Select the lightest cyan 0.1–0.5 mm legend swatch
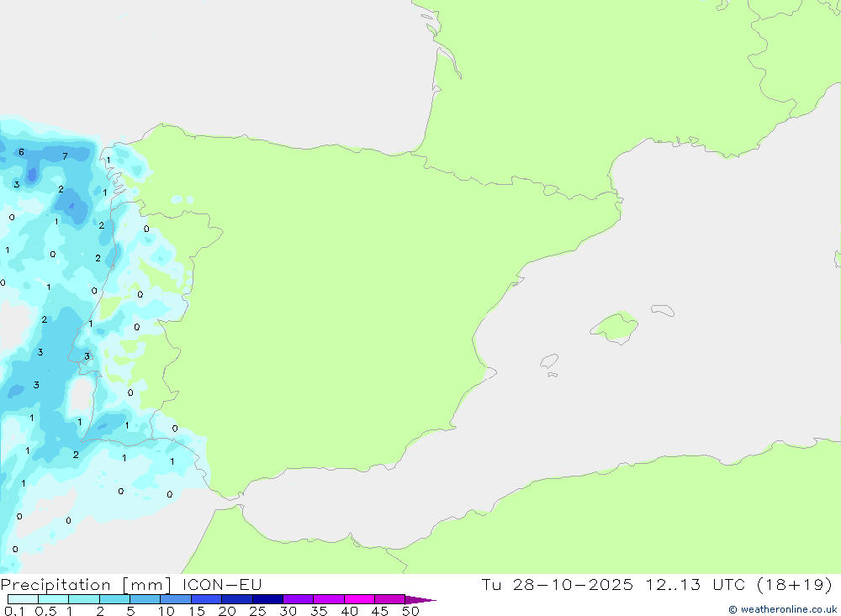The width and height of the screenshot is (841, 616). coord(23,599)
